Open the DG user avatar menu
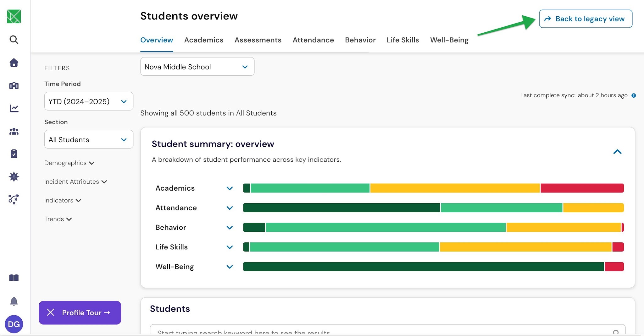644x336 pixels. [x=14, y=324]
